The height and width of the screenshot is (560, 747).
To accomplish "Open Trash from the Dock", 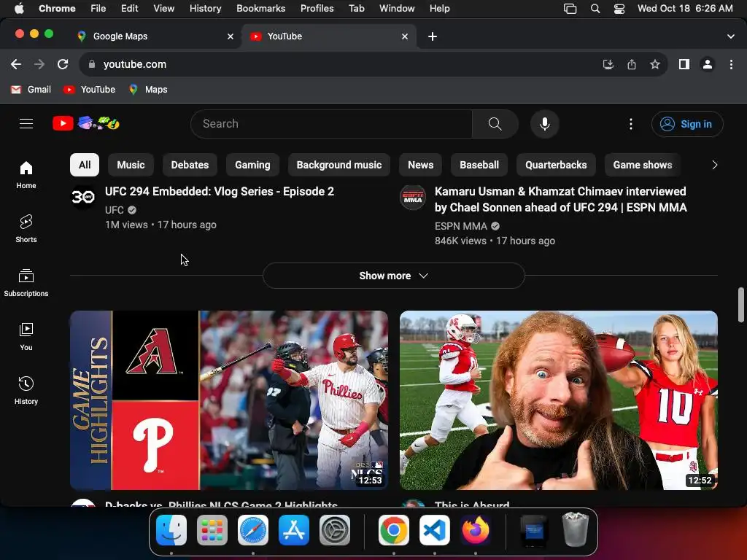I will coord(576,530).
